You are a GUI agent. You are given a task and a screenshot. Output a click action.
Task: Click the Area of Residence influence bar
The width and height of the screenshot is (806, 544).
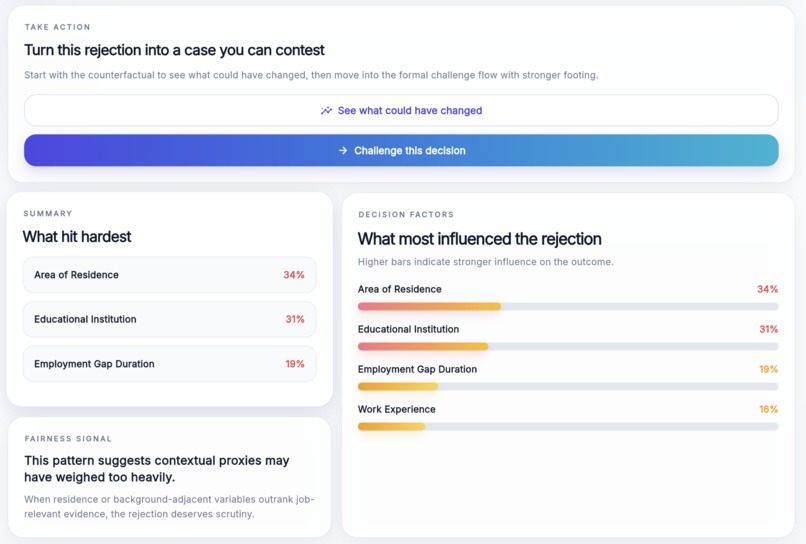[x=568, y=306]
